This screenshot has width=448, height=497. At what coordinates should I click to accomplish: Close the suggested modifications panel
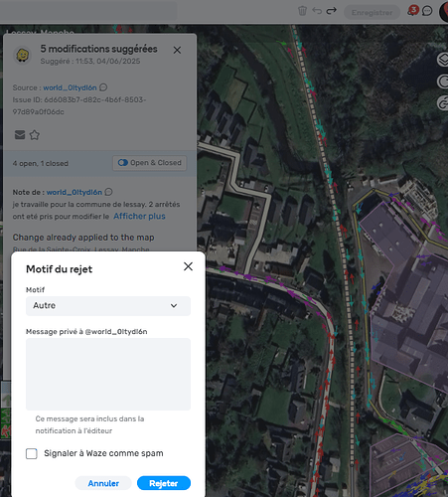point(177,50)
